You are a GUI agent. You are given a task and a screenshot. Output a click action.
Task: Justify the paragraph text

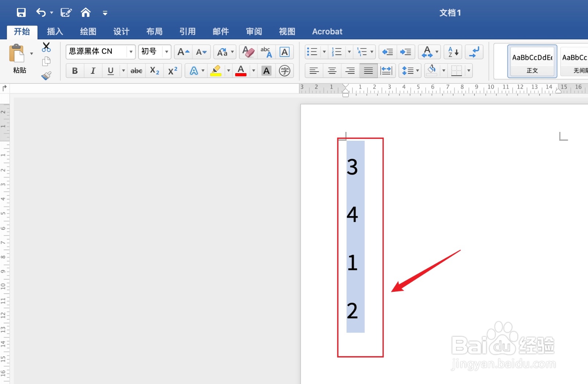pos(368,71)
